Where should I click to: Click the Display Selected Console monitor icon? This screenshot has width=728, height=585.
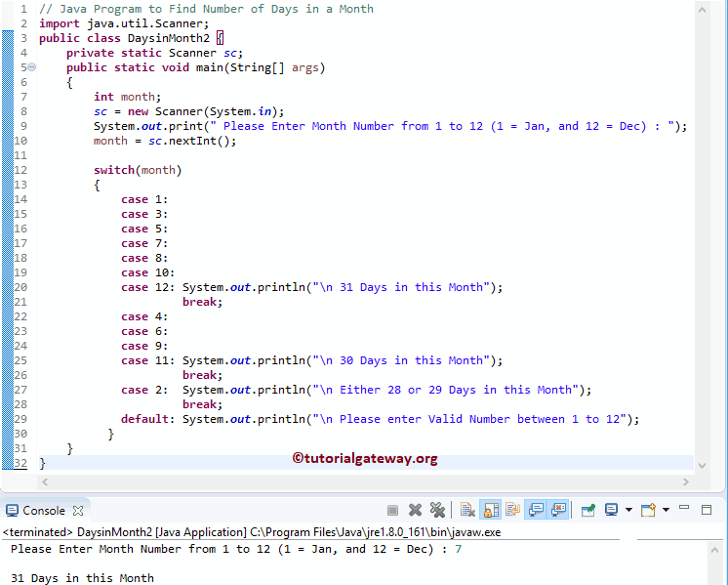coord(611,510)
